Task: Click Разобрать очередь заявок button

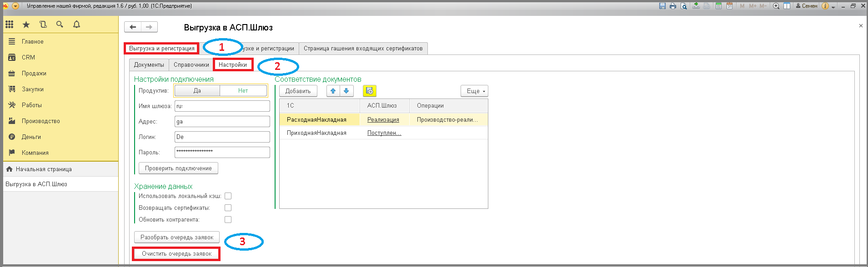Action: coord(177,237)
